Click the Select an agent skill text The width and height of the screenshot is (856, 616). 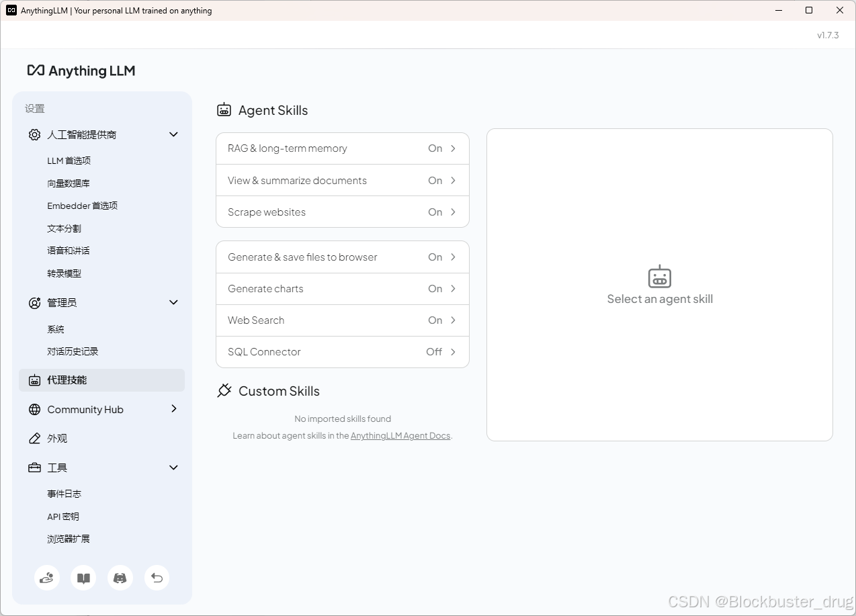click(x=660, y=299)
